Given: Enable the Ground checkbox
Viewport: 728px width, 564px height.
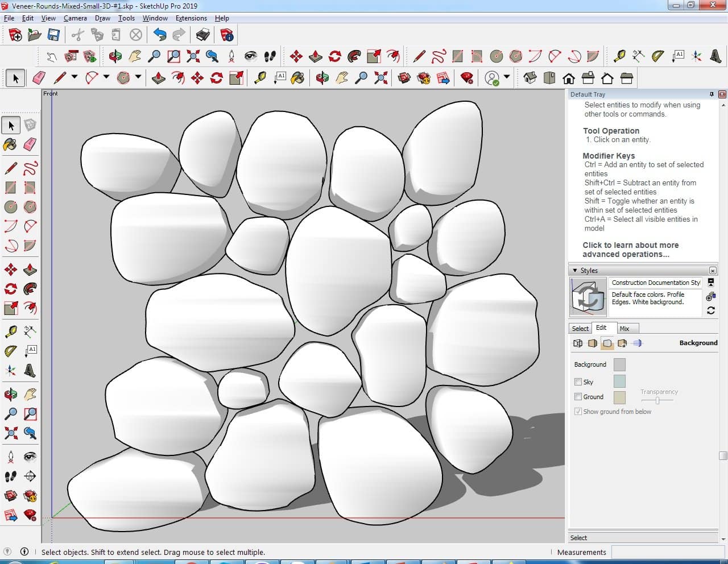Looking at the screenshot, I should (x=578, y=397).
